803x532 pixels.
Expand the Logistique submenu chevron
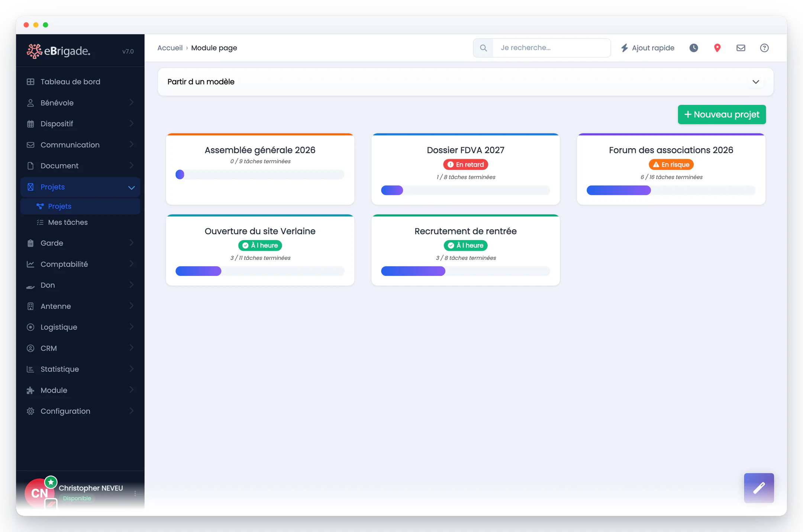[x=132, y=327]
